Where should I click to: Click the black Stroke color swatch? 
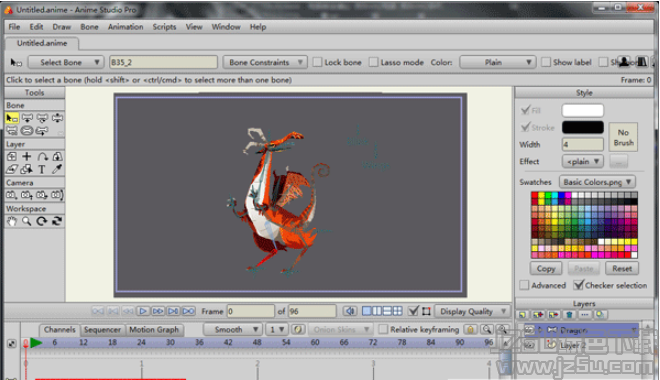point(583,127)
